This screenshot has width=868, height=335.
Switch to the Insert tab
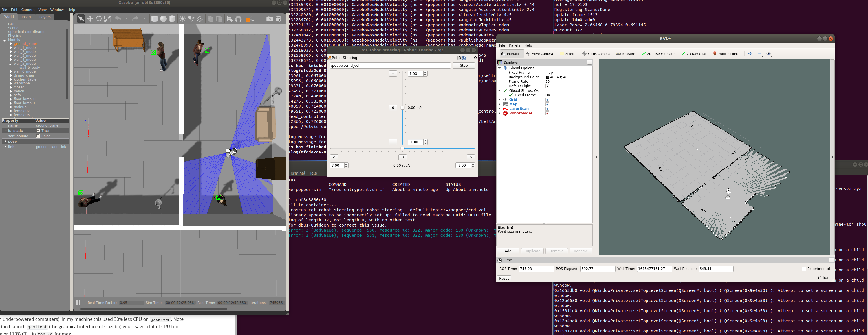(26, 17)
